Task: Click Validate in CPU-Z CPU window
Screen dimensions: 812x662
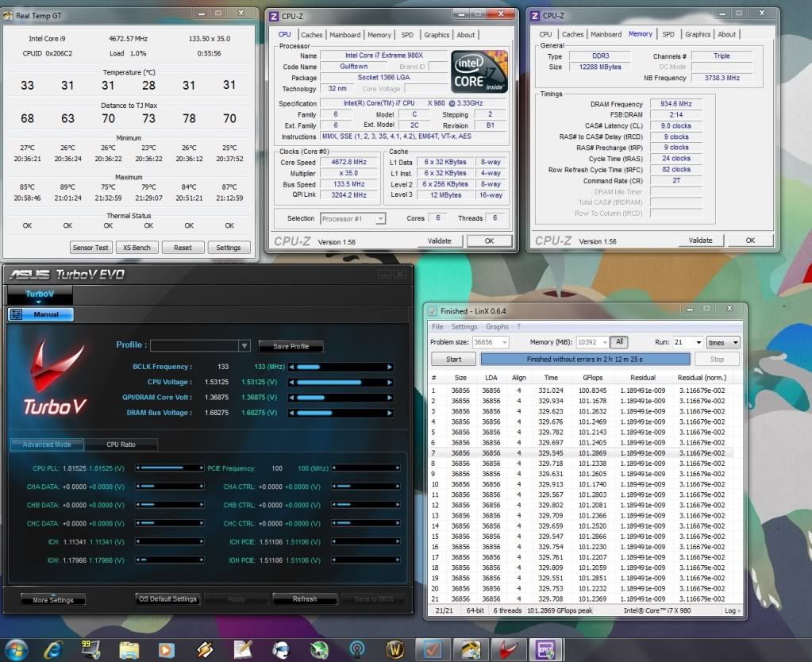Action: tap(439, 241)
